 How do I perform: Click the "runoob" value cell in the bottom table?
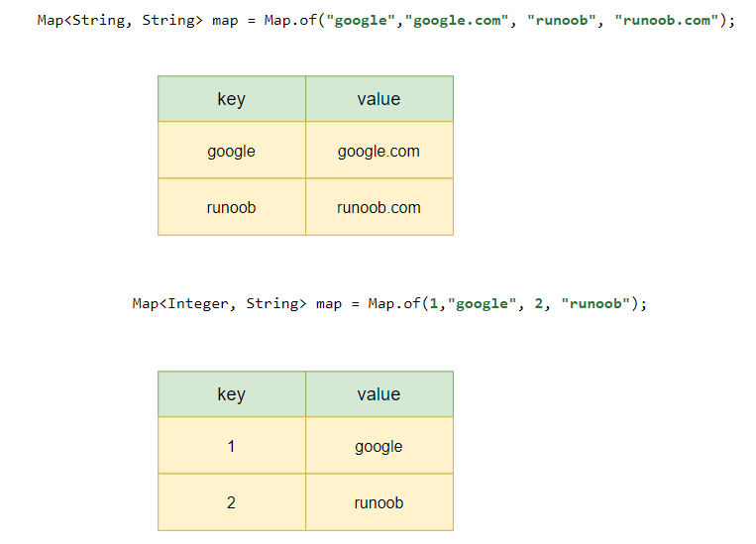pyautogui.click(x=378, y=502)
